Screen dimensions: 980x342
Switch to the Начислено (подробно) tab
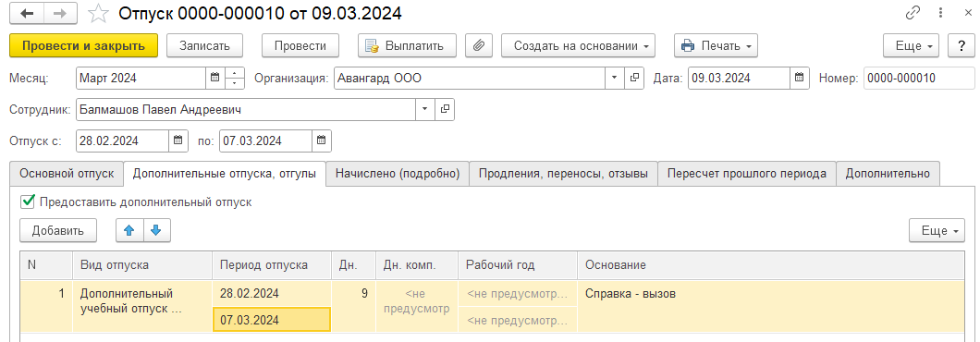(x=398, y=174)
